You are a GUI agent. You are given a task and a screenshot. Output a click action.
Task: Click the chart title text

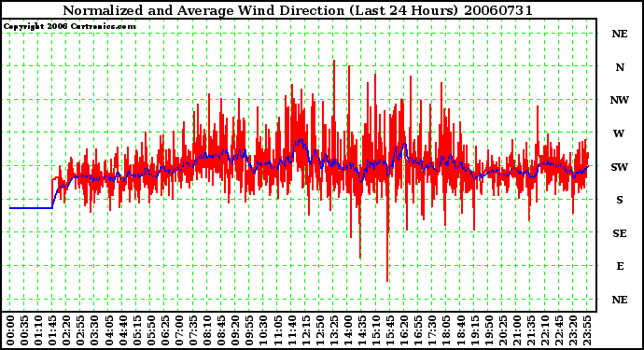tap(298, 10)
